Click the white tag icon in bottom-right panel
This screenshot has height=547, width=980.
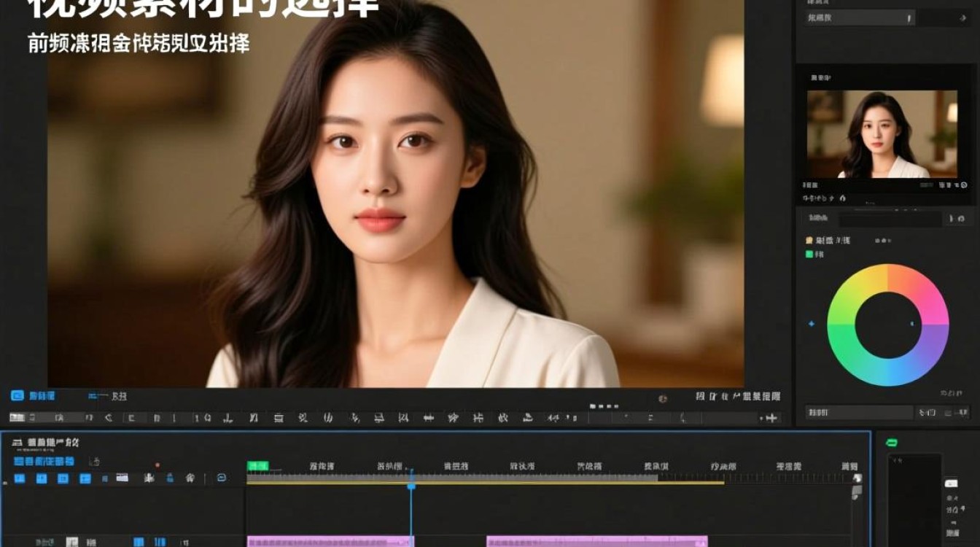click(951, 483)
